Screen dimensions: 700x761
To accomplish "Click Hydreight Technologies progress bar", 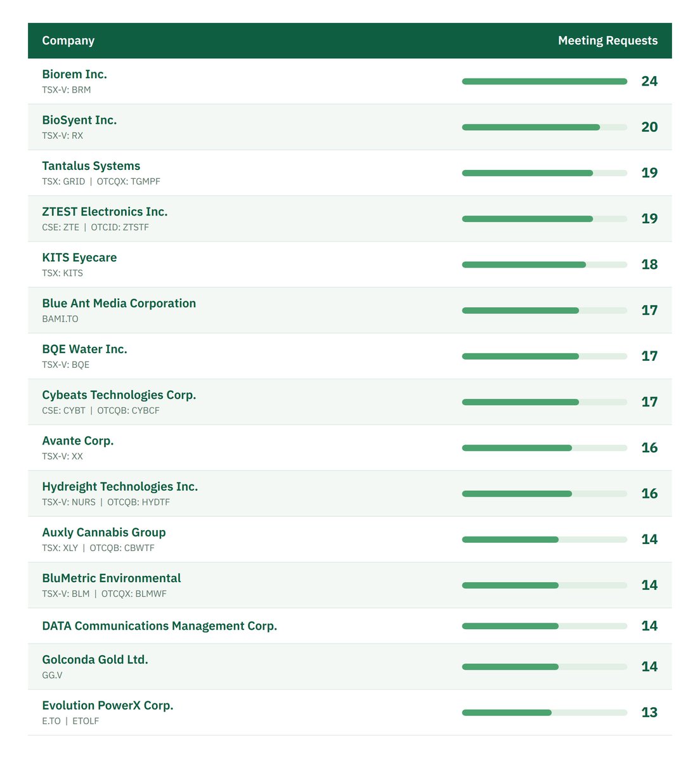I will point(544,493).
